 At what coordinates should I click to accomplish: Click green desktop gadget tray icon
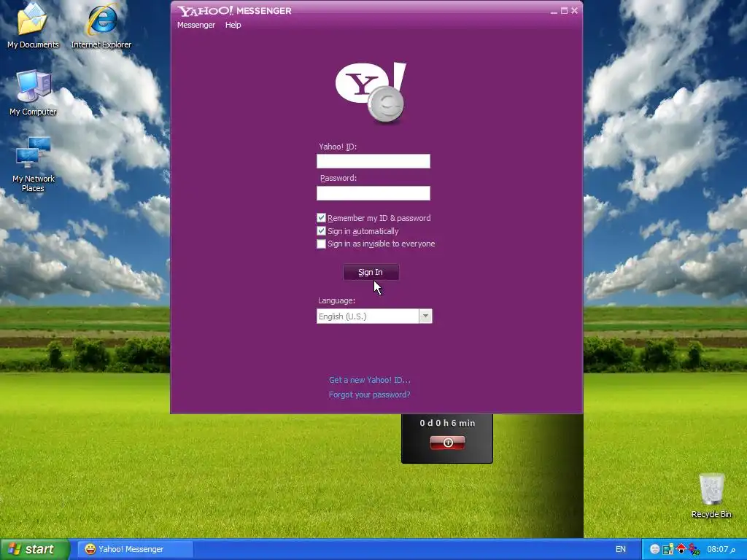tap(668, 549)
